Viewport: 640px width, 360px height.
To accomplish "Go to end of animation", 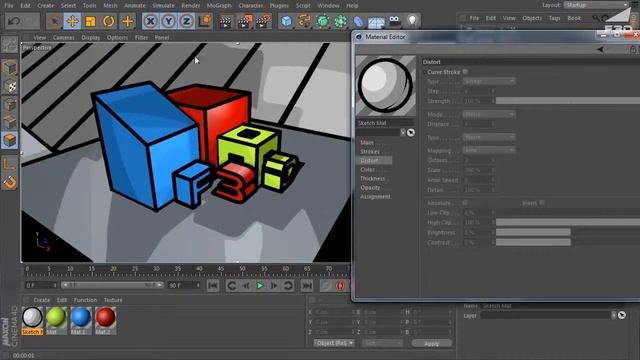I will click(x=307, y=286).
